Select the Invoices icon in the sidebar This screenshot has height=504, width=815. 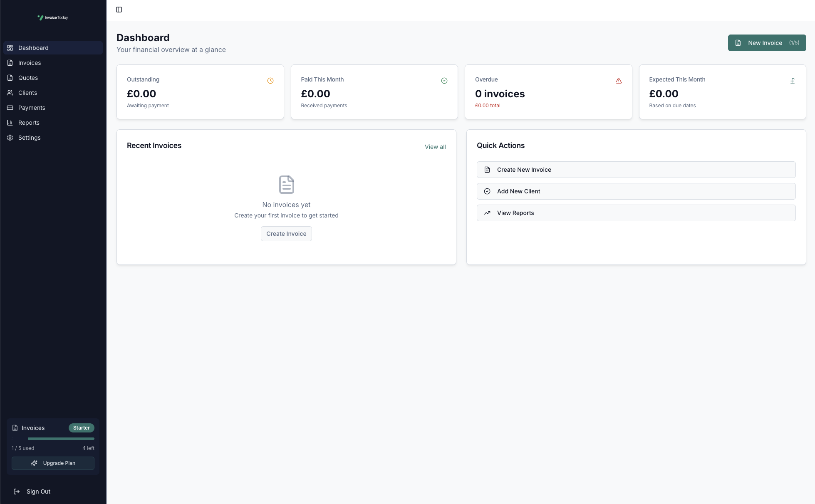[x=10, y=62]
